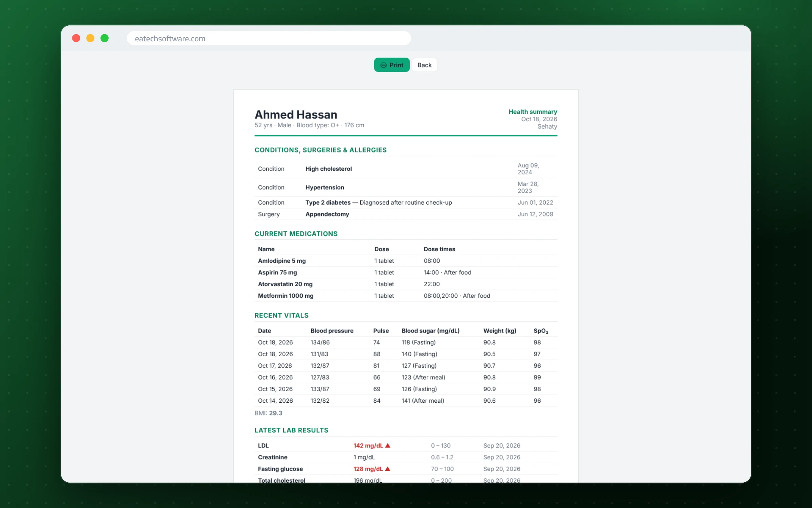
Task: Click Metformin 1000 mg medication name
Action: coord(286,296)
